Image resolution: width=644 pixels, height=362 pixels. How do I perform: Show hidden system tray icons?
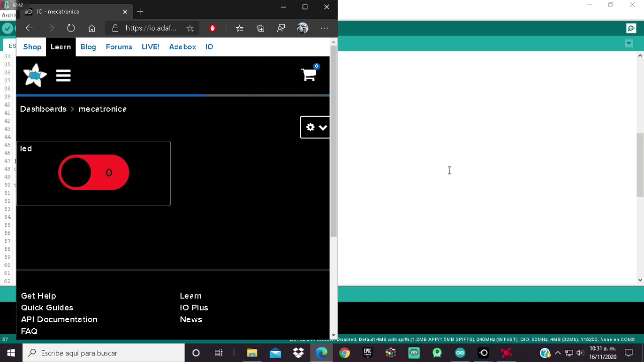click(x=557, y=353)
